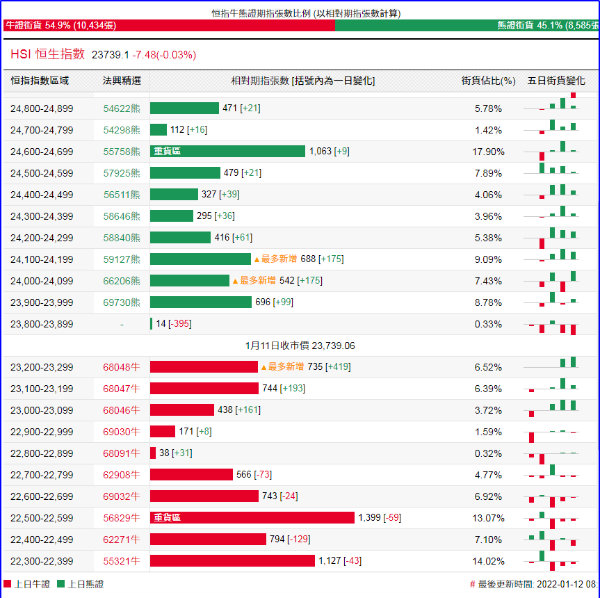
Task: Click the 14 [-395] contract count
Action: click(173, 324)
